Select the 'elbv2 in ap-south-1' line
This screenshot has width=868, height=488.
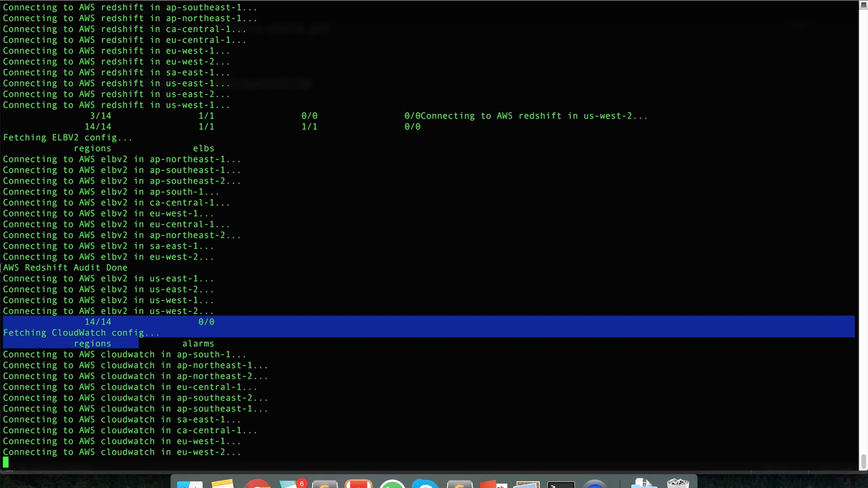pos(111,192)
